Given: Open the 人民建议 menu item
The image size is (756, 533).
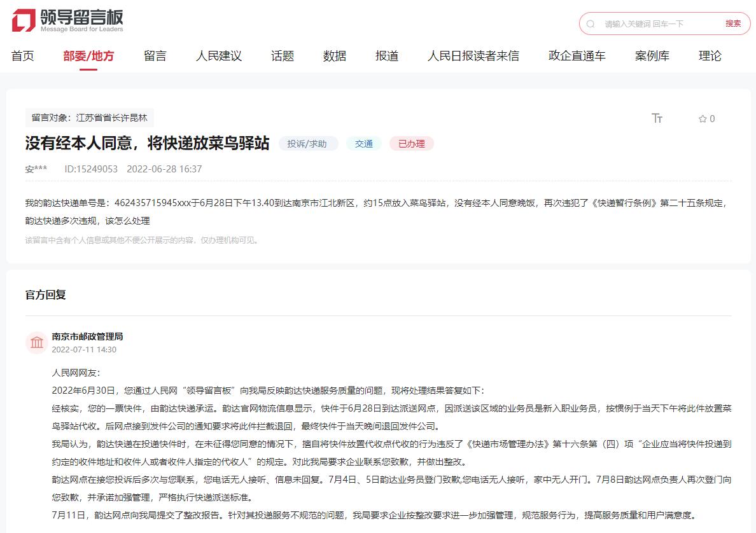Looking at the screenshot, I should tap(218, 56).
